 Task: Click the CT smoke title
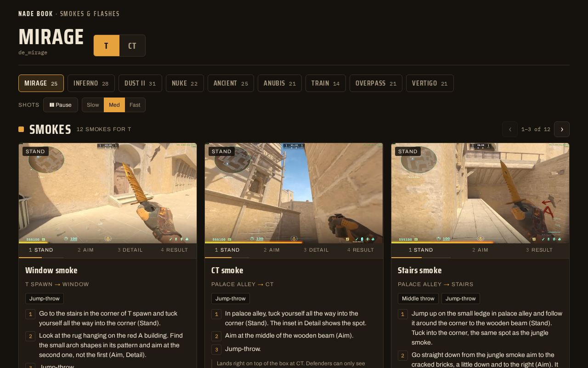point(227,270)
